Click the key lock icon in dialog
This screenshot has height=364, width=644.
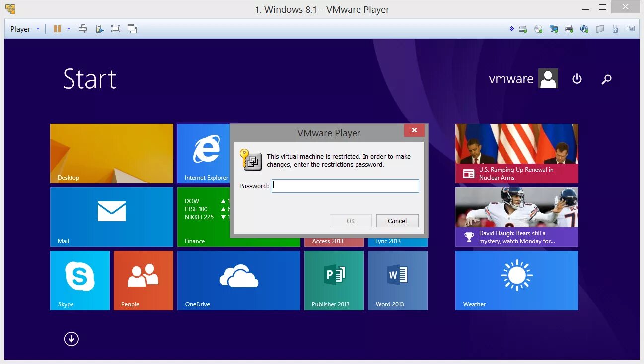tap(250, 160)
